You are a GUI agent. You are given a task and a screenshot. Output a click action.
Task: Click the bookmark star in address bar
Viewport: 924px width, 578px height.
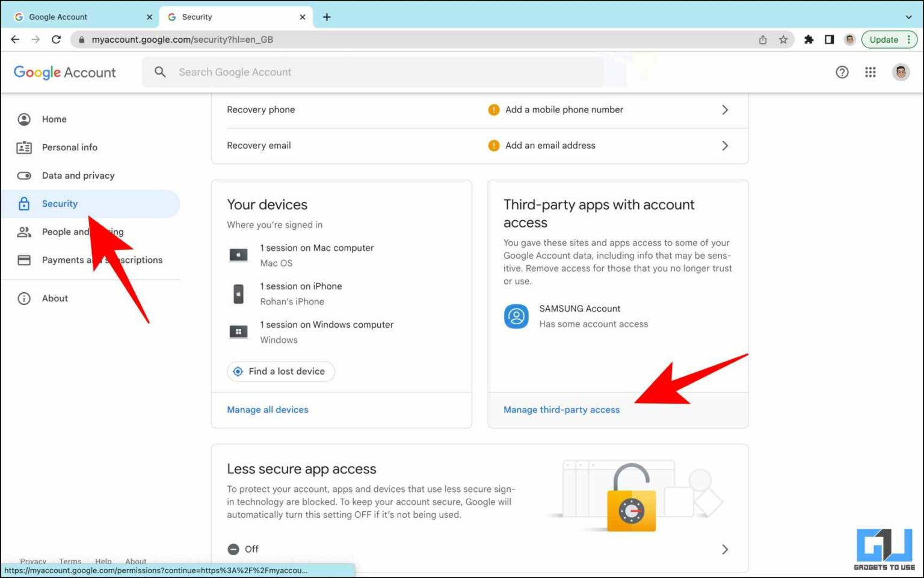pyautogui.click(x=784, y=39)
